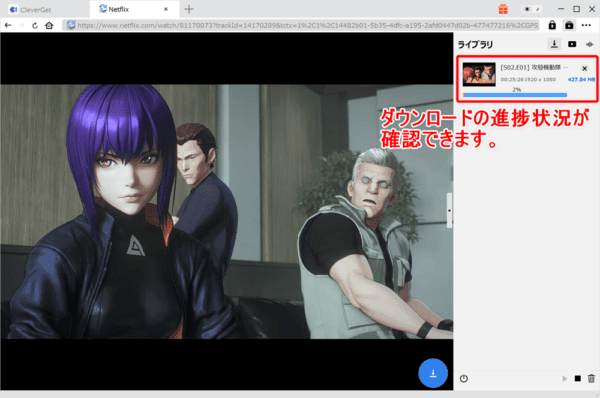Minimize the CleverGet window
600x398 pixels.
(x=561, y=9)
